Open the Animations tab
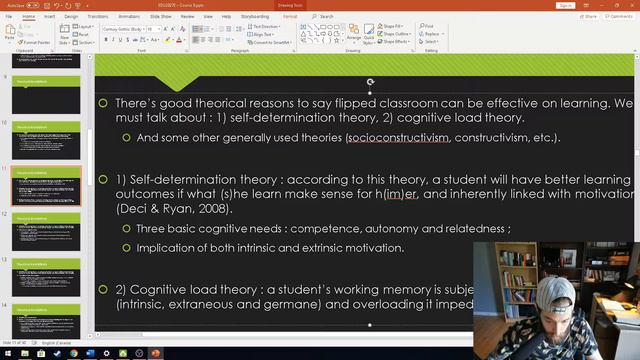Viewport: 640px width, 360px height. (x=129, y=17)
